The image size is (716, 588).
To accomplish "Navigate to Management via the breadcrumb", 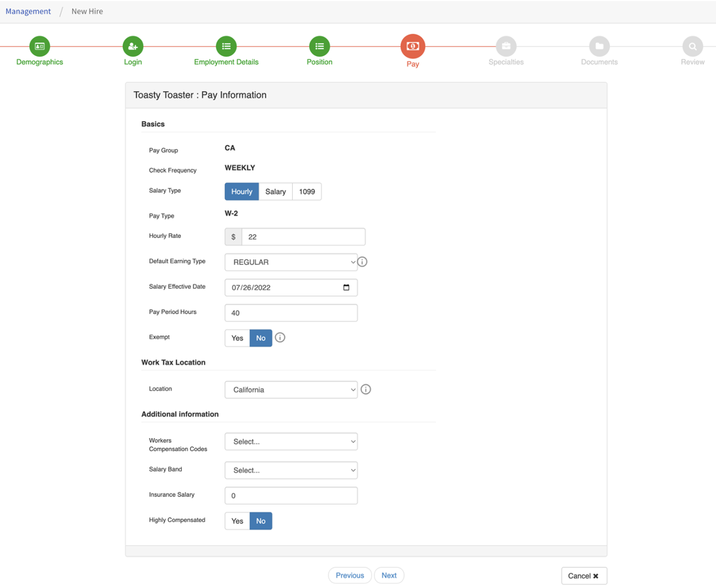I will (28, 11).
